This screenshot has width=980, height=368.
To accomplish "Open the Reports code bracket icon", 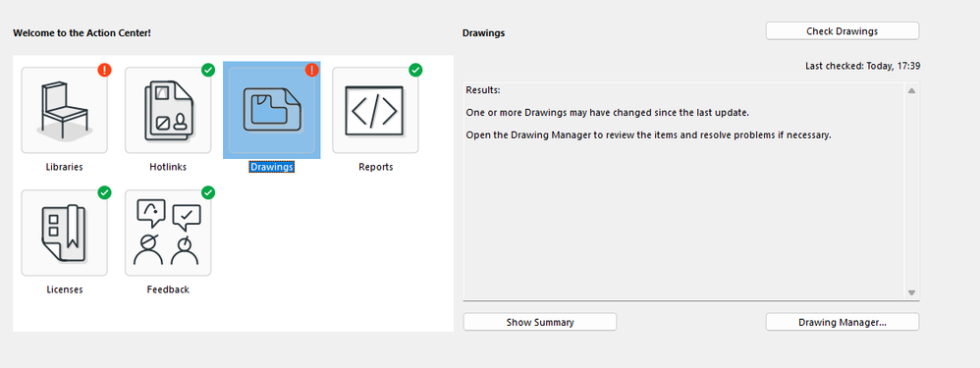I will (375, 111).
